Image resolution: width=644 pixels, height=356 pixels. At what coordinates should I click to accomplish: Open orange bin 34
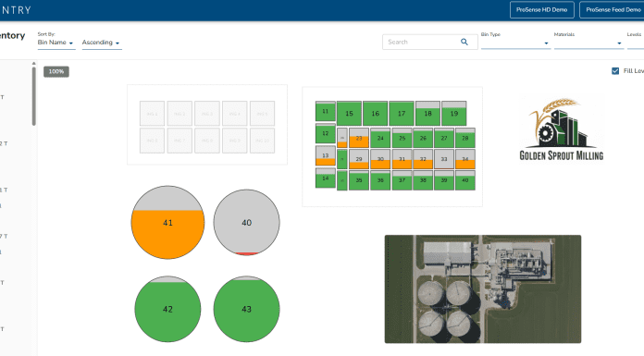465,159
